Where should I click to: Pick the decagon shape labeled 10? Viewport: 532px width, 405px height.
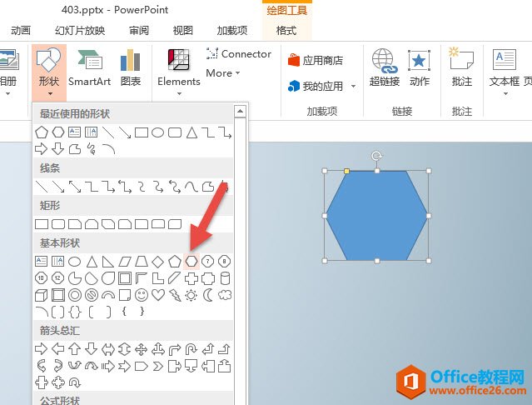(x=41, y=278)
